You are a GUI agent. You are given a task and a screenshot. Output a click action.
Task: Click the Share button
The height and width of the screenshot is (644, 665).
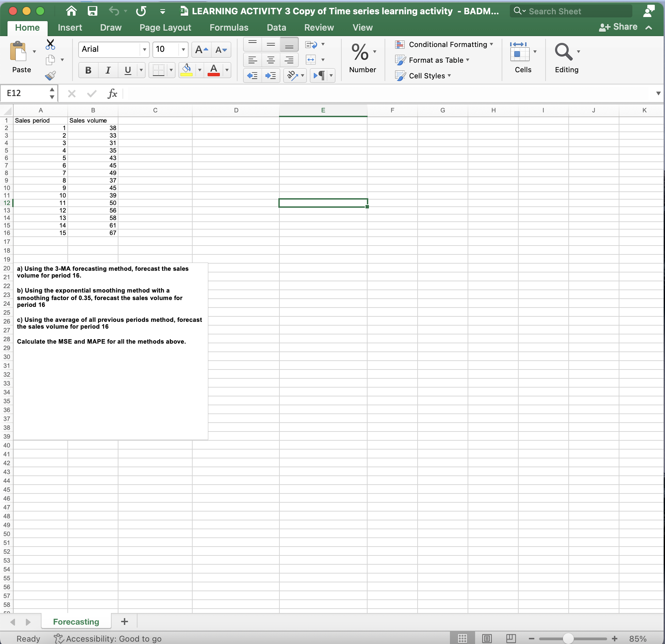[618, 27]
